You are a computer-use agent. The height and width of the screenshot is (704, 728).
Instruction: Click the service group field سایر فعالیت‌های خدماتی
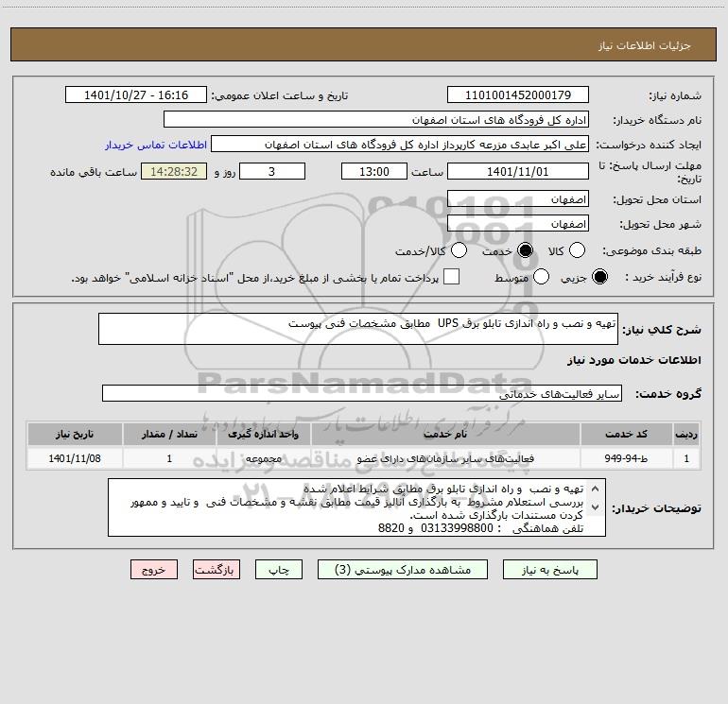click(x=362, y=393)
